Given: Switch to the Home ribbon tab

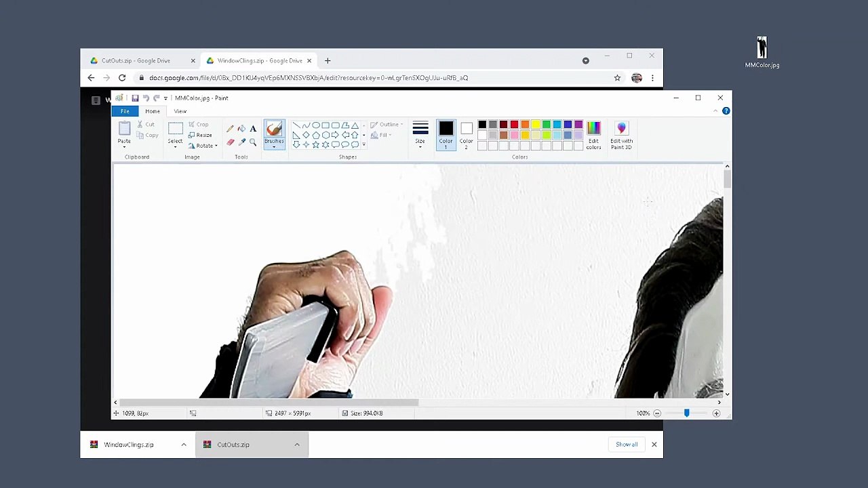Looking at the screenshot, I should point(153,111).
